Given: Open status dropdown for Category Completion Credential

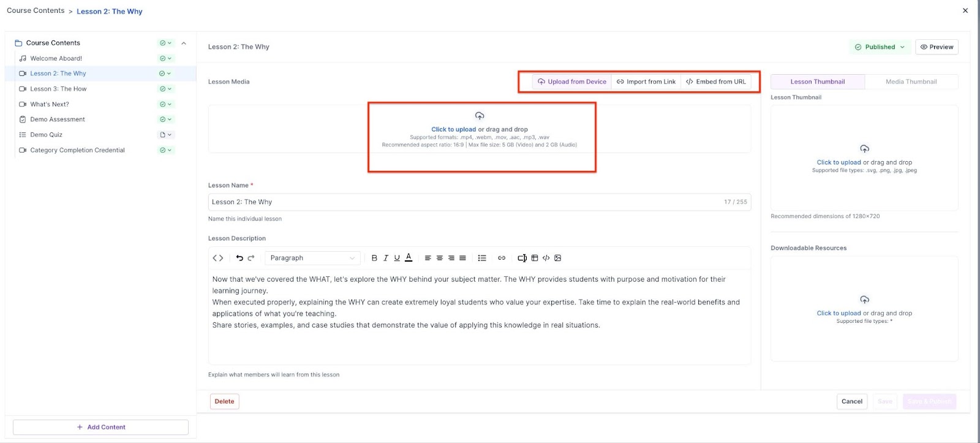Looking at the screenshot, I should pos(165,150).
